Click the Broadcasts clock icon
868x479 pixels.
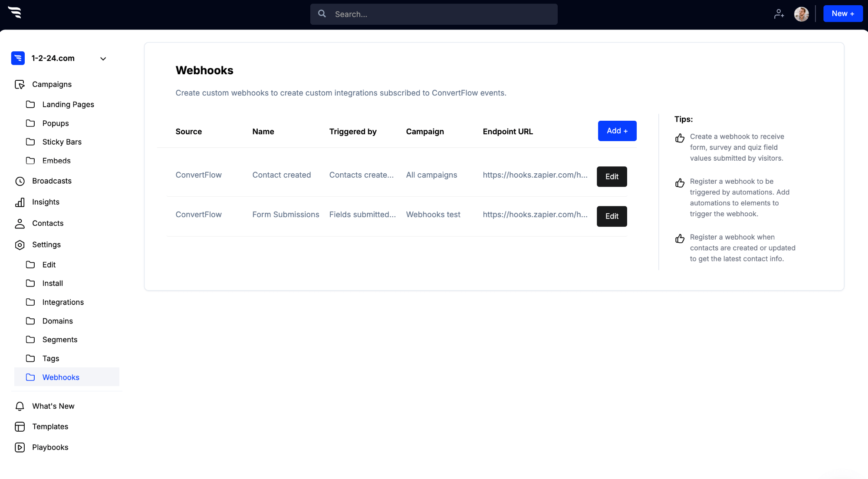[x=20, y=181]
